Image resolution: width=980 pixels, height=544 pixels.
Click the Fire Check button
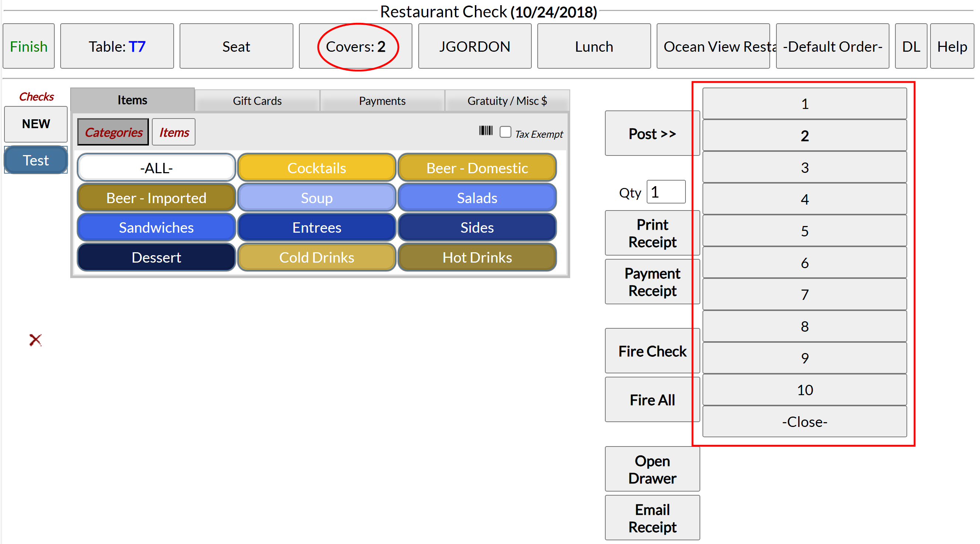652,351
